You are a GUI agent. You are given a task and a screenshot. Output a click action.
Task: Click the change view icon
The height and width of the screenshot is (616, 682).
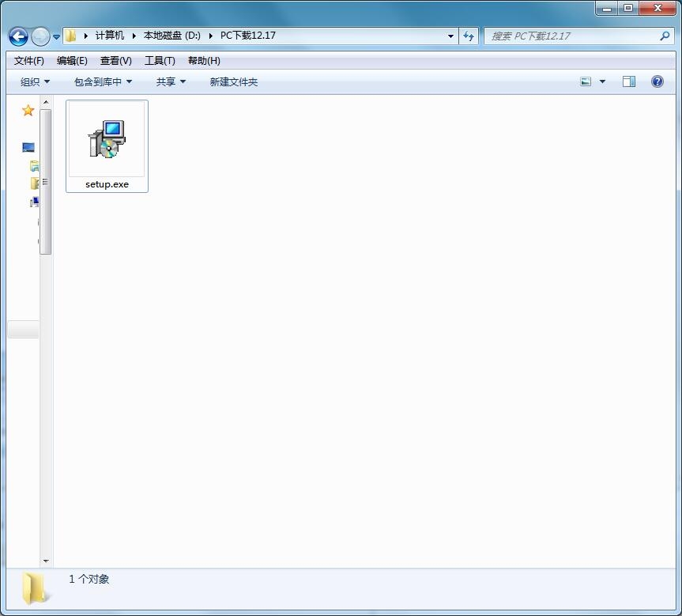point(586,81)
